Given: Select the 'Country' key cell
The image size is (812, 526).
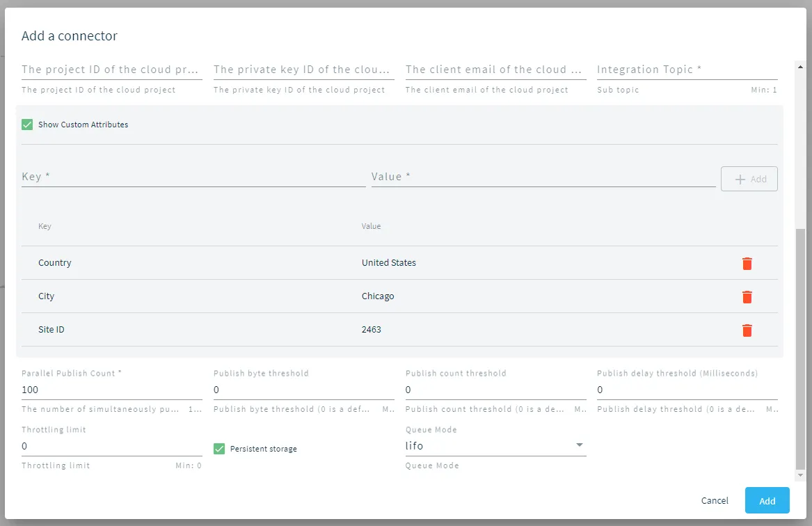Looking at the screenshot, I should (x=55, y=262).
